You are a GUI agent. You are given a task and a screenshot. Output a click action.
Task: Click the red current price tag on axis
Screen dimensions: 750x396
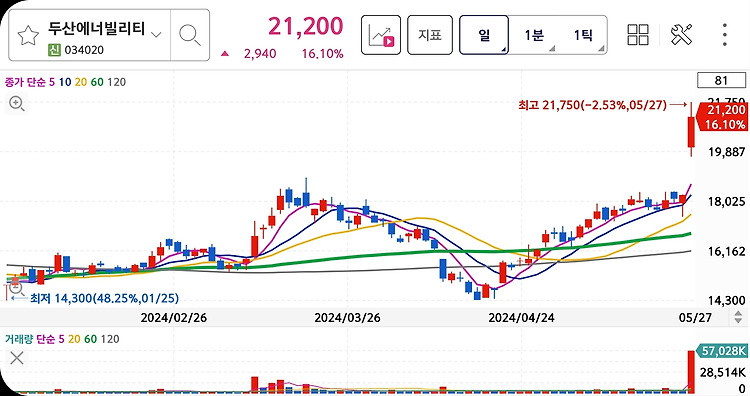click(x=723, y=117)
